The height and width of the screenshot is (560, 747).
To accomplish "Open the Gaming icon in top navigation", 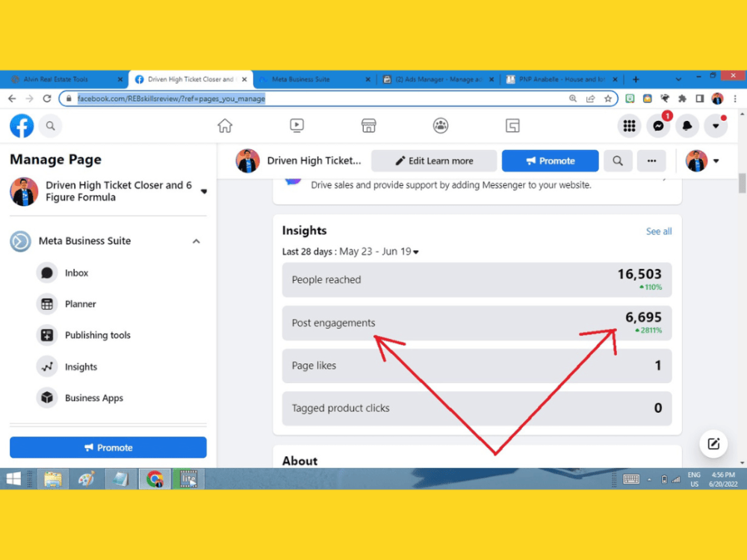I will pyautogui.click(x=512, y=125).
